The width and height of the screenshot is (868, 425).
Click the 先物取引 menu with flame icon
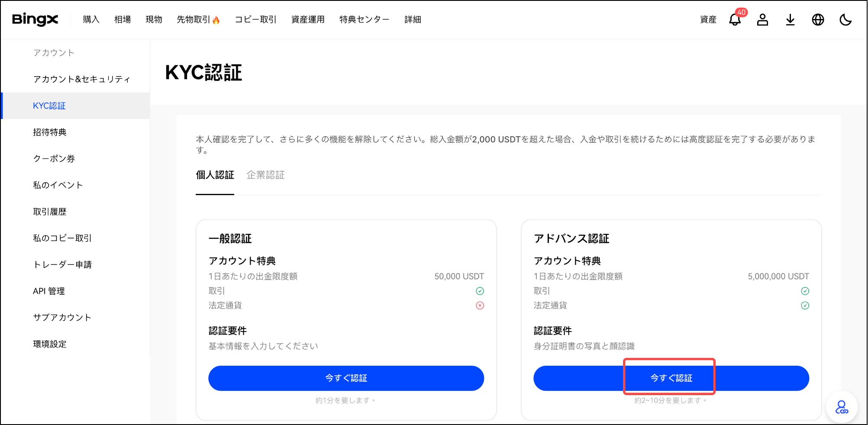click(x=198, y=19)
